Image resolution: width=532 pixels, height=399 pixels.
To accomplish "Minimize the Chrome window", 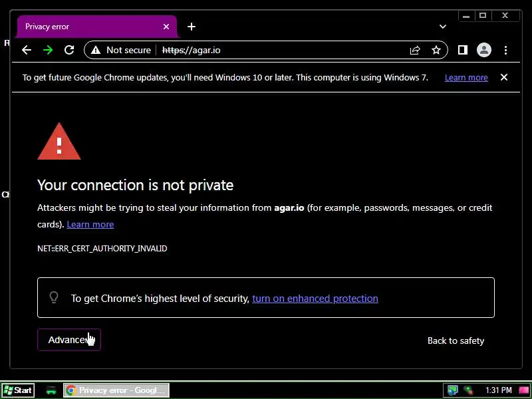I will tap(466, 15).
